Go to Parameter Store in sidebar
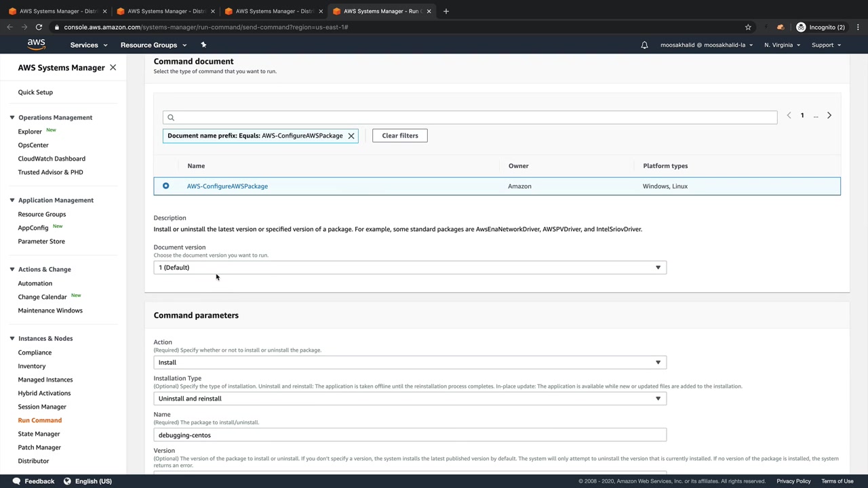Screen dimensions: 868x488 [x=41, y=241]
